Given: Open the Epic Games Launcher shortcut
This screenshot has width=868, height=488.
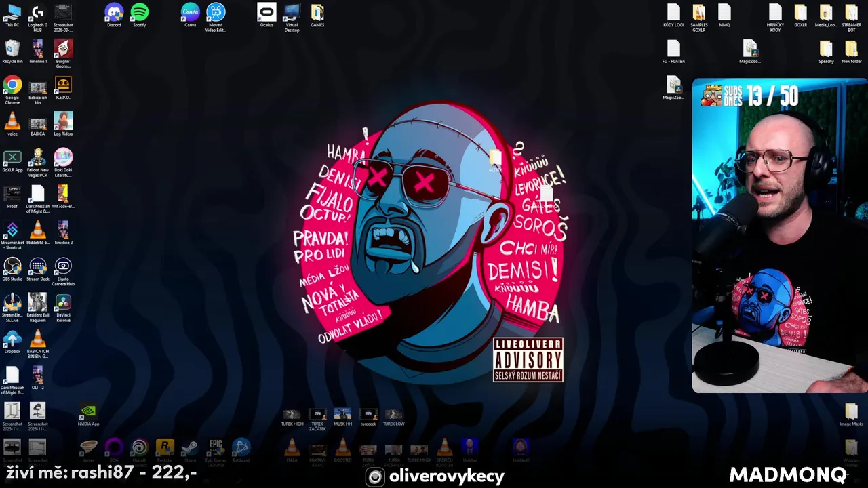Looking at the screenshot, I should (x=216, y=453).
